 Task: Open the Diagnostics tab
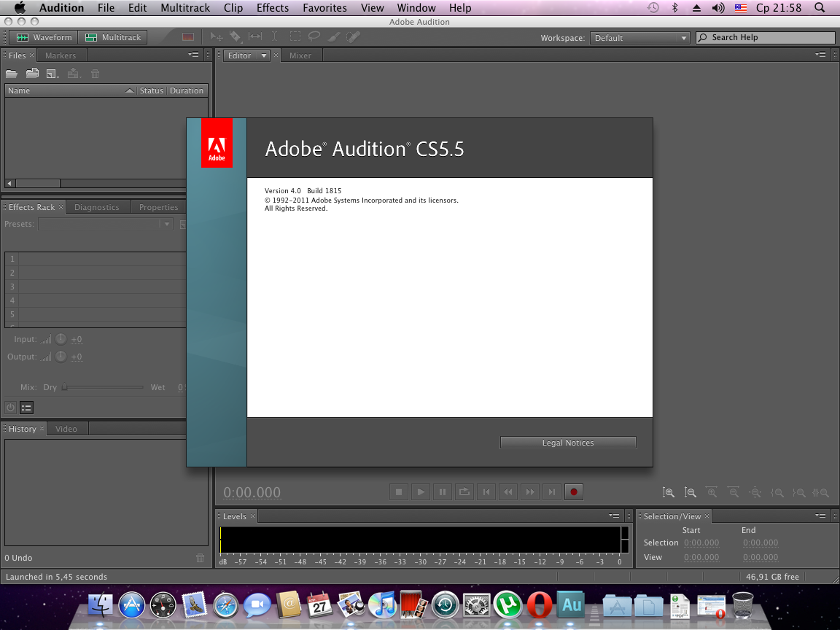(x=96, y=207)
